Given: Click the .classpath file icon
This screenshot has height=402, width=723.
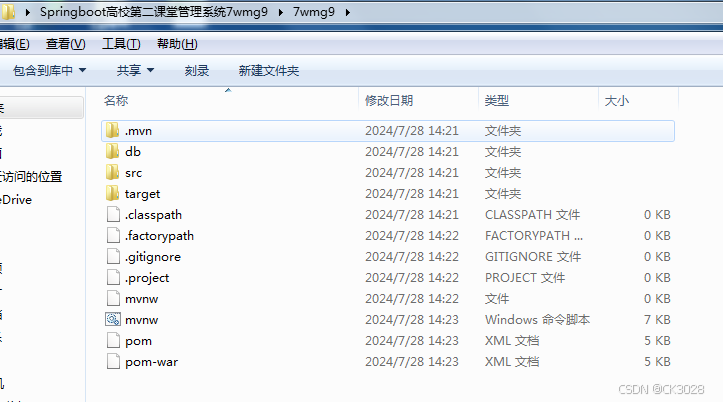Looking at the screenshot, I should [x=113, y=214].
